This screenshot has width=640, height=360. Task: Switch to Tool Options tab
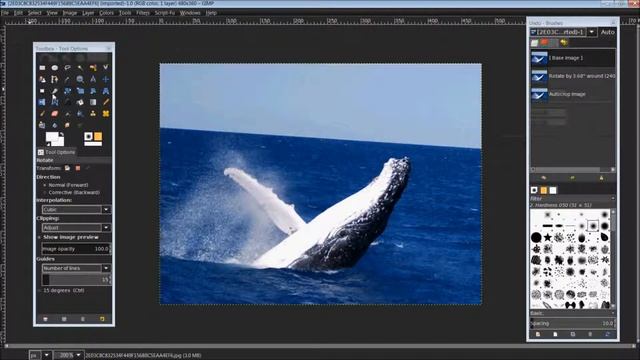pyautogui.click(x=56, y=152)
